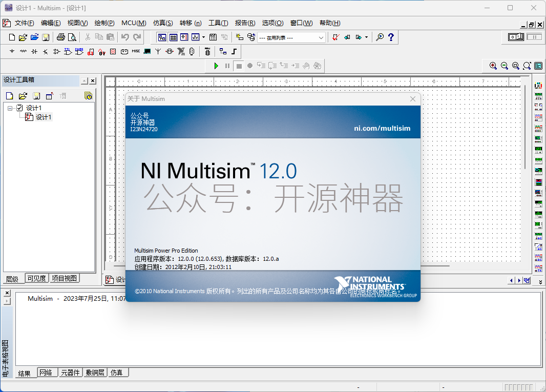
Task: Open the 文件(F) menu
Action: [24, 23]
